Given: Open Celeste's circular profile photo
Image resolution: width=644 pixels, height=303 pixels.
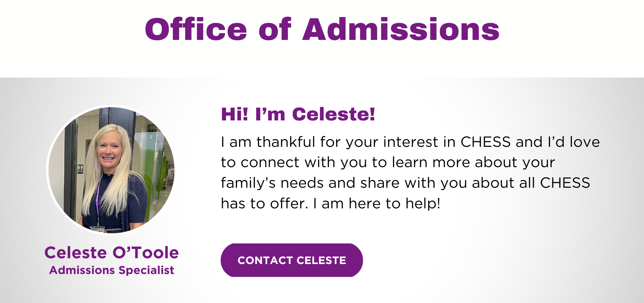Looking at the screenshot, I should click(112, 170).
